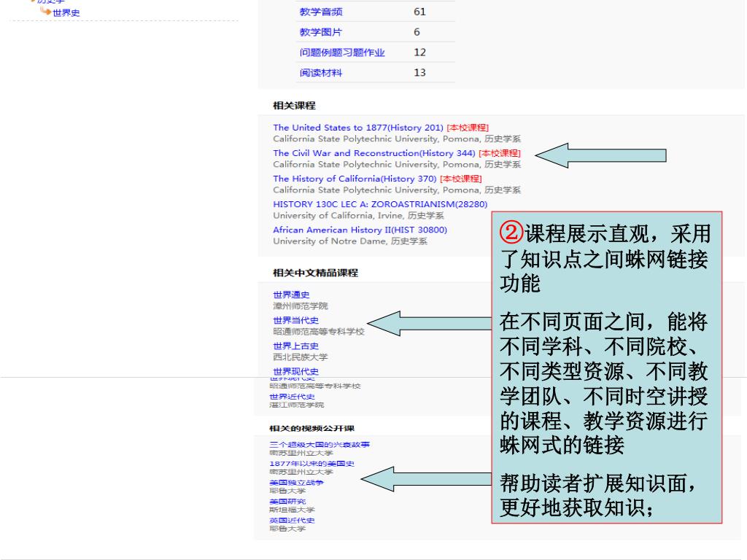
Task: Click 本校课程 tag after History 370
Action: coord(461,179)
